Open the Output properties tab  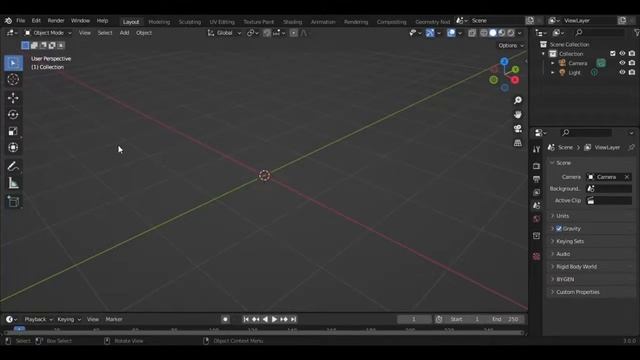click(536, 179)
